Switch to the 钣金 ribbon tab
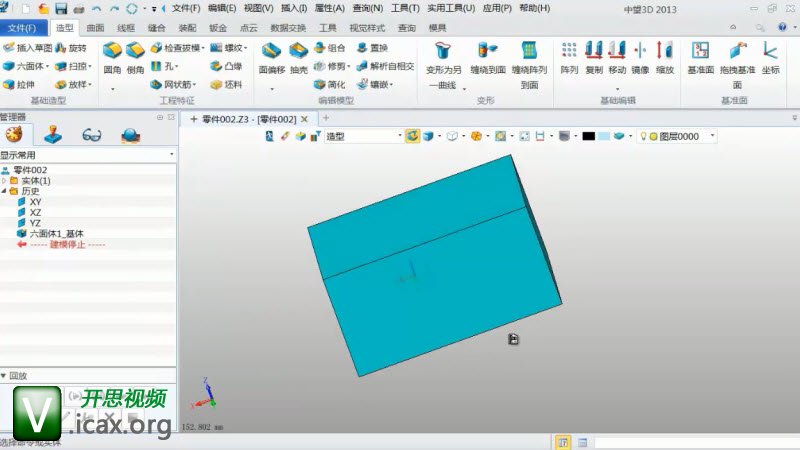The image size is (800, 450). point(218,28)
